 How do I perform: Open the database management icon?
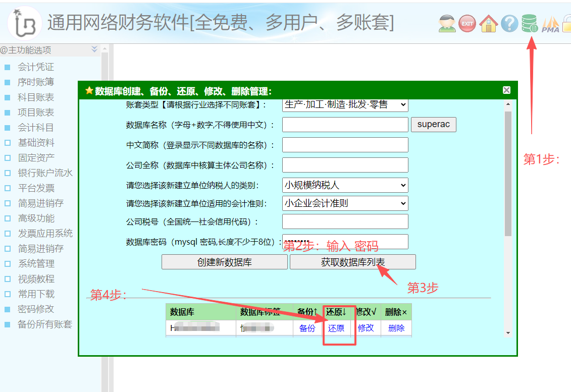[x=530, y=23]
